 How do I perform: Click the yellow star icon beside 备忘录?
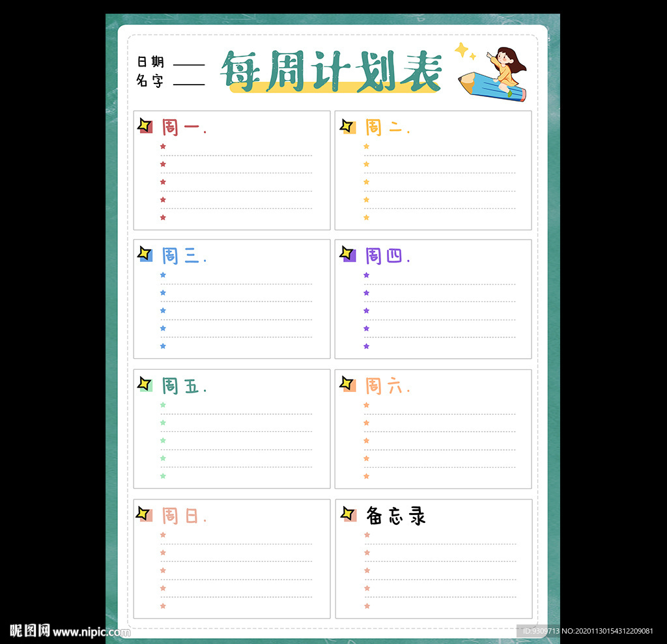[348, 514]
